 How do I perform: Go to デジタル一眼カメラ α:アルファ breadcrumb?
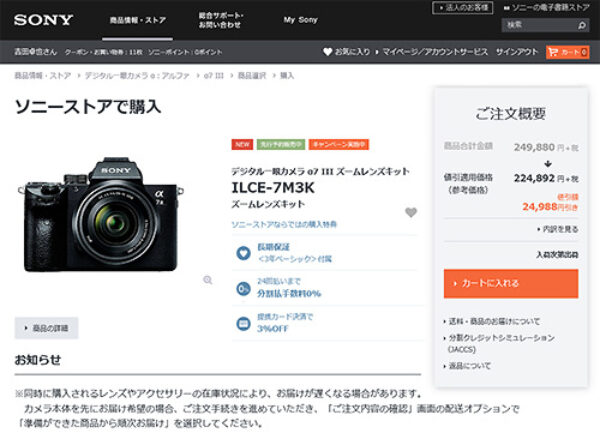pyautogui.click(x=137, y=75)
